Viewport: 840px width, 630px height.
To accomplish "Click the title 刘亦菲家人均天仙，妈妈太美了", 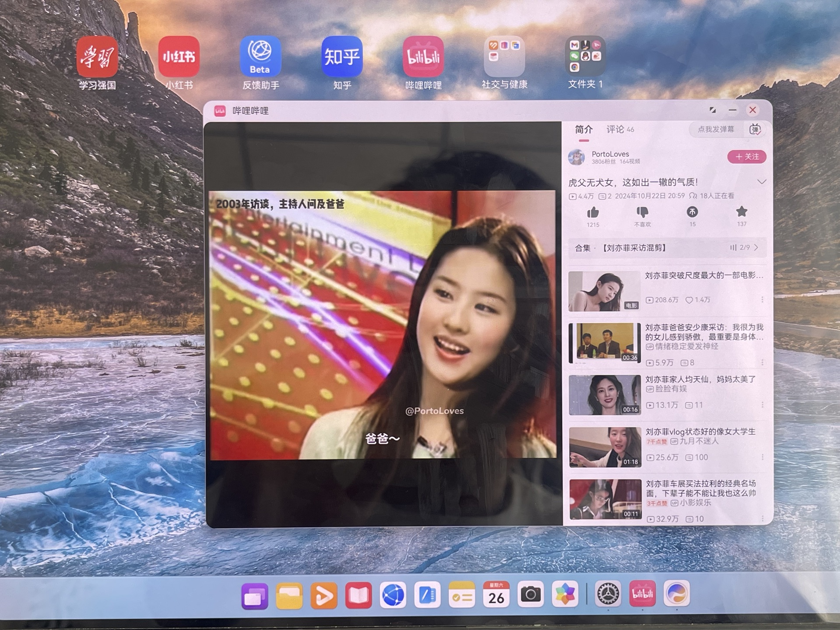I will point(700,379).
